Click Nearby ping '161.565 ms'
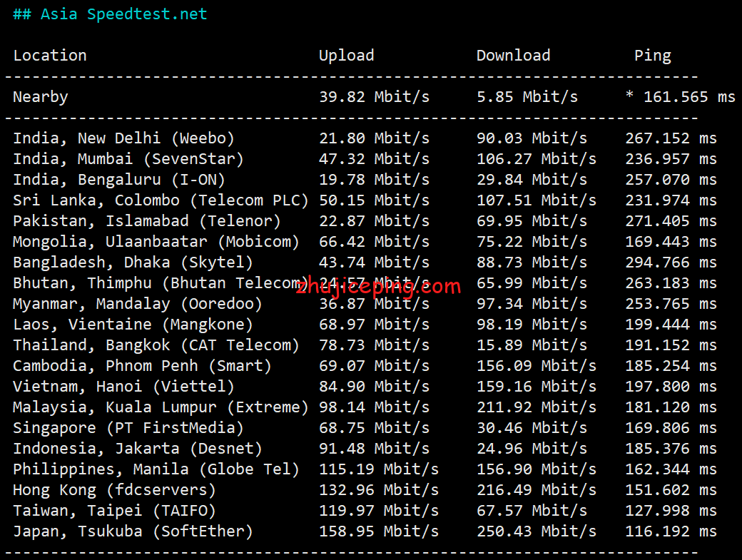This screenshot has width=742, height=560. (689, 97)
